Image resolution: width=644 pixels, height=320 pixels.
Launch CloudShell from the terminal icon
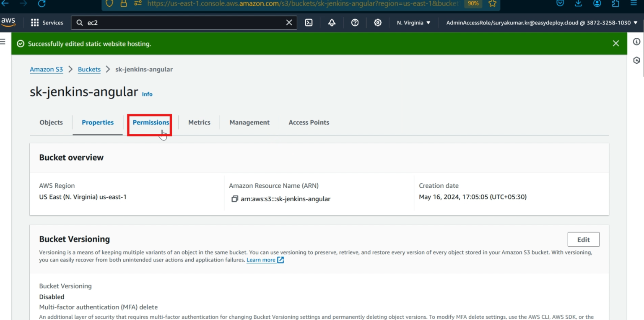click(x=309, y=23)
